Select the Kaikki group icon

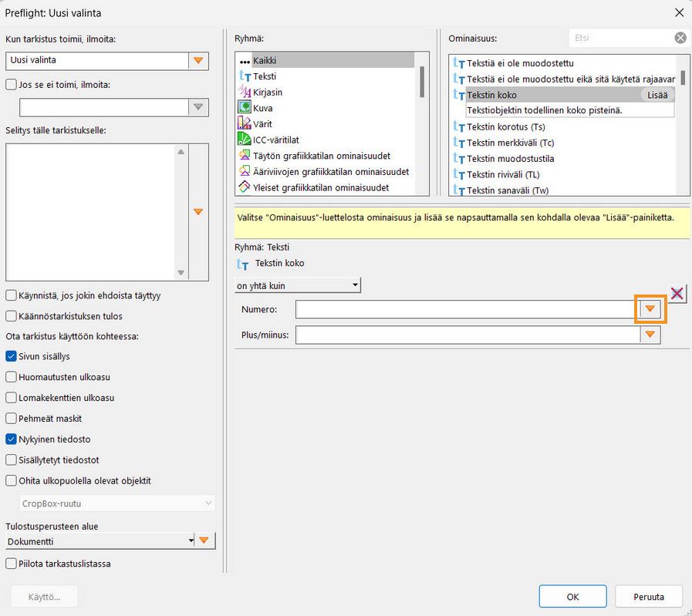[245, 61]
